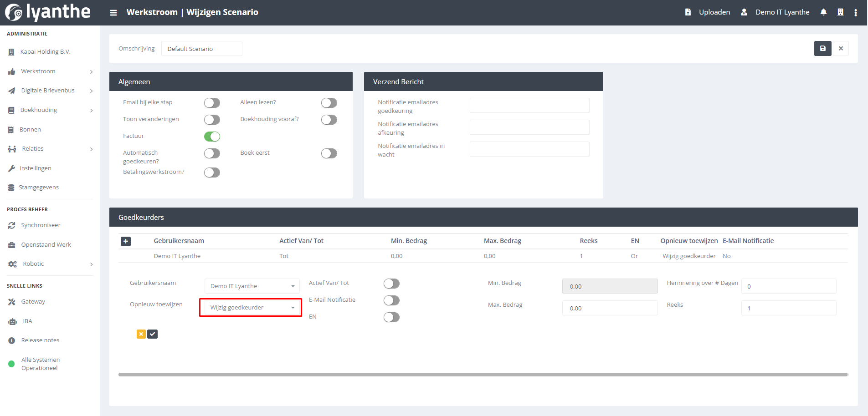
Task: Confirm approver edit with checkmark icon
Action: coord(153,334)
